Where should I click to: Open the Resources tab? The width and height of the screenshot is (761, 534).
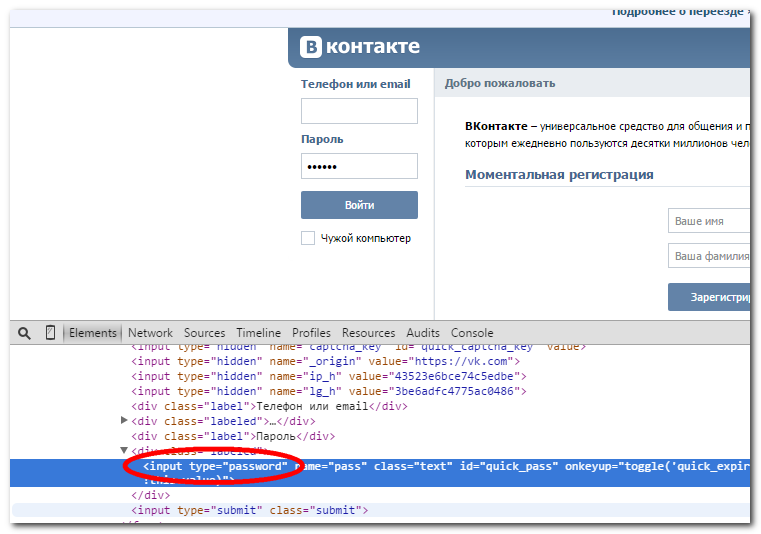(x=368, y=333)
